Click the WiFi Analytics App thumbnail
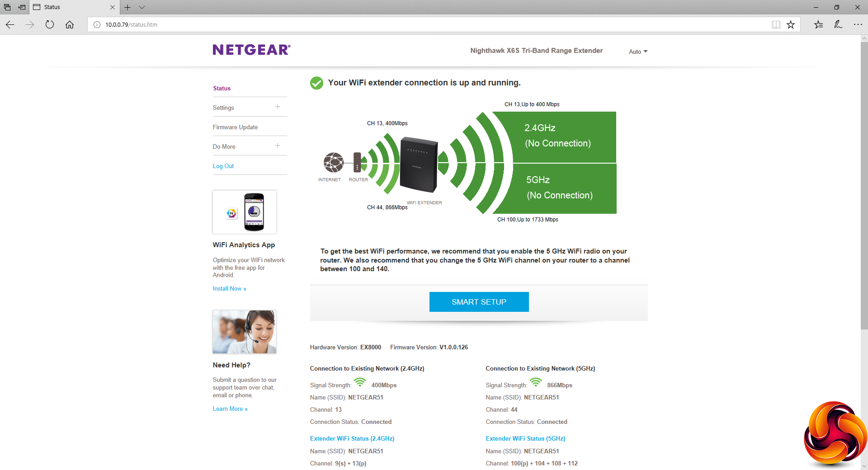The image size is (868, 470). point(245,212)
